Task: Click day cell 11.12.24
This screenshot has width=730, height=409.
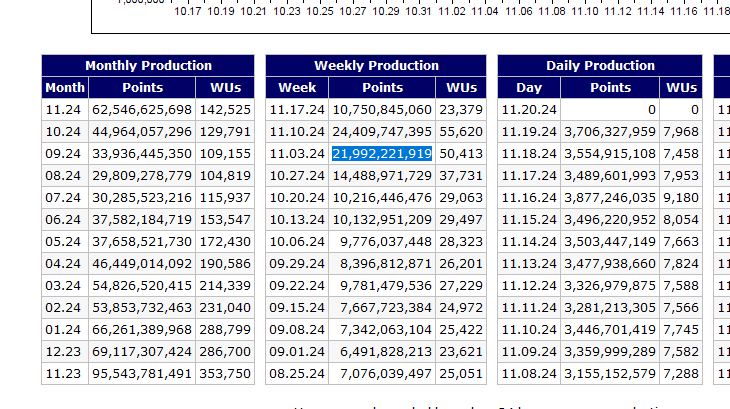Action: coord(529,286)
